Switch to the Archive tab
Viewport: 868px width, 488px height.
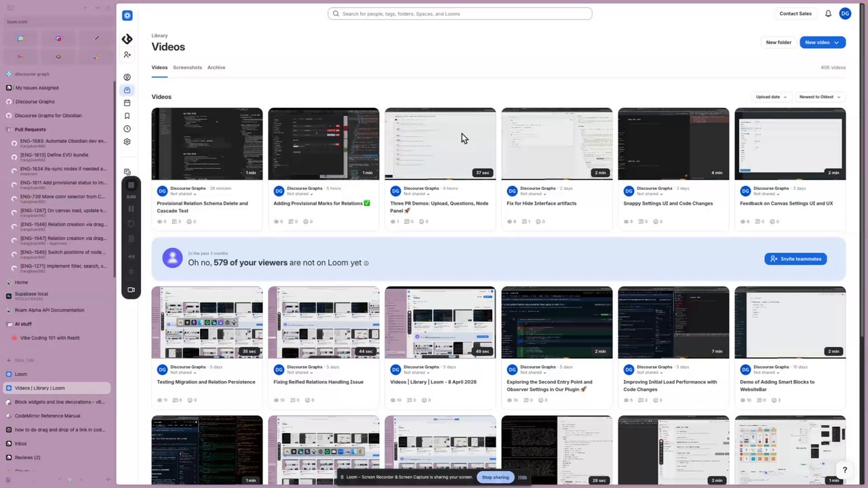tap(216, 68)
